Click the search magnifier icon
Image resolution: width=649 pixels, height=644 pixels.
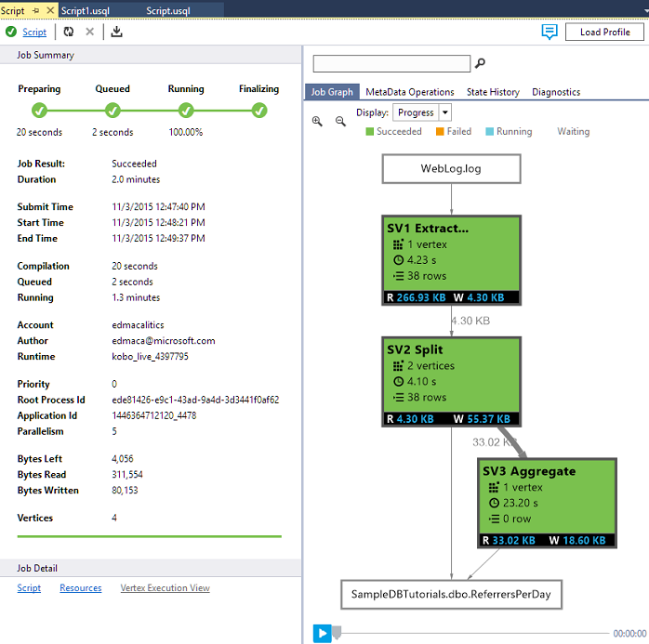pyautogui.click(x=480, y=64)
